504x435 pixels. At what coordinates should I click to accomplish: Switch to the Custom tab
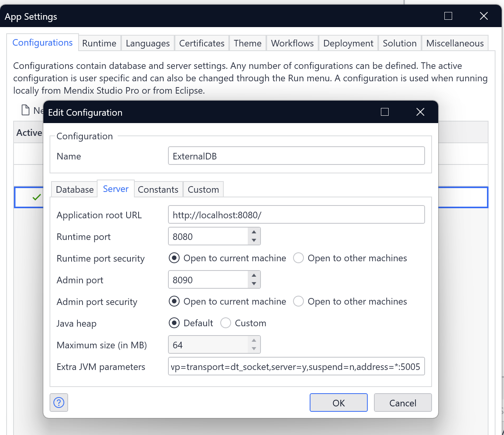pyautogui.click(x=203, y=189)
